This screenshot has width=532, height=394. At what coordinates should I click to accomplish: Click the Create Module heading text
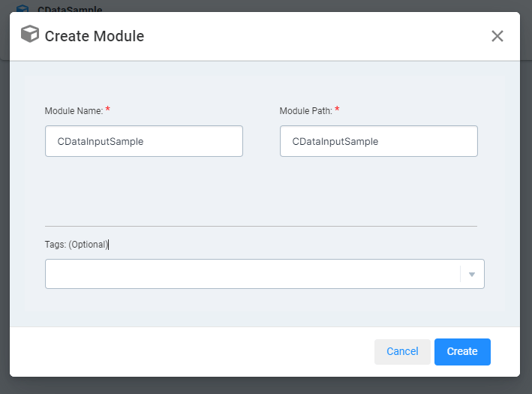coord(95,36)
